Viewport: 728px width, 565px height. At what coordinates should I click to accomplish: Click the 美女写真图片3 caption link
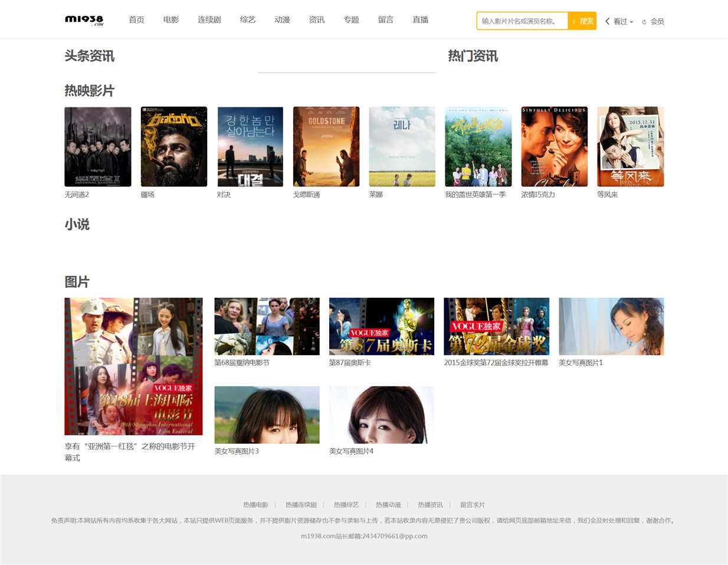coord(237,451)
